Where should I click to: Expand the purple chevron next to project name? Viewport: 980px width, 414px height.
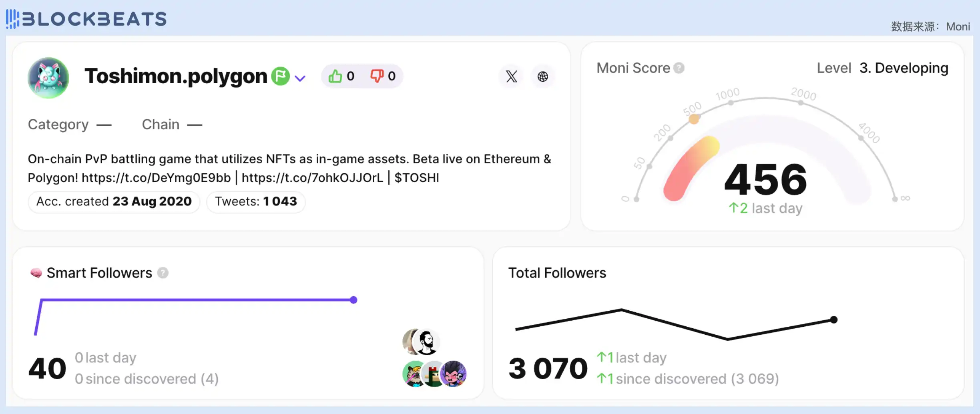point(300,78)
